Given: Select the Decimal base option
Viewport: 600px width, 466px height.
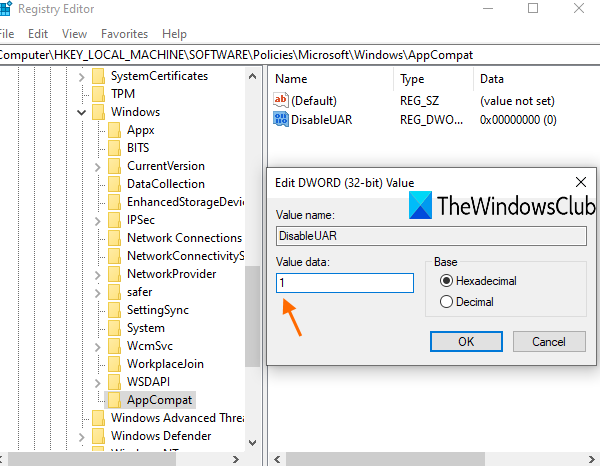Looking at the screenshot, I should [x=446, y=302].
